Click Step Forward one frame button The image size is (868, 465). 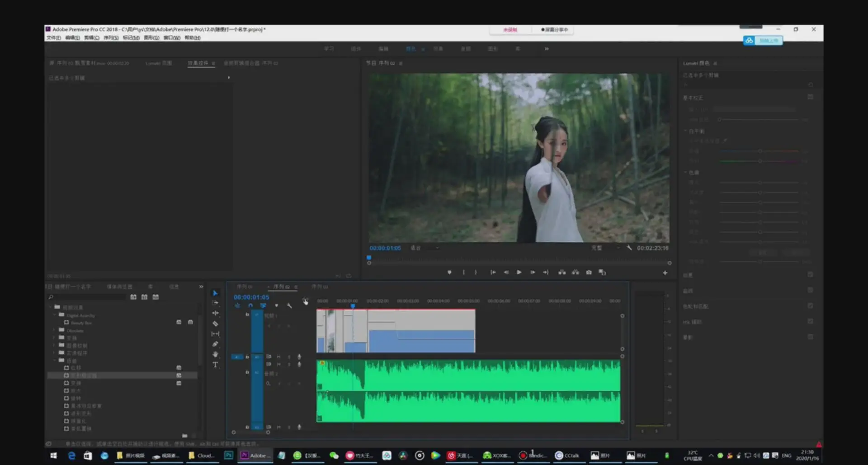(x=533, y=272)
